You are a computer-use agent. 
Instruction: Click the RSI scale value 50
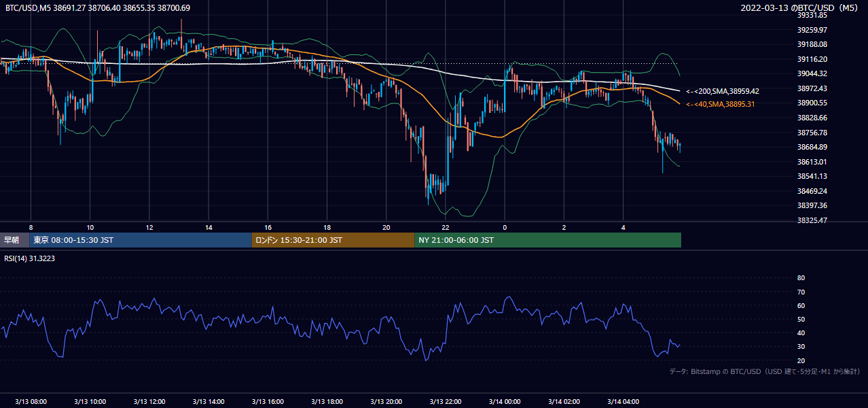click(801, 319)
